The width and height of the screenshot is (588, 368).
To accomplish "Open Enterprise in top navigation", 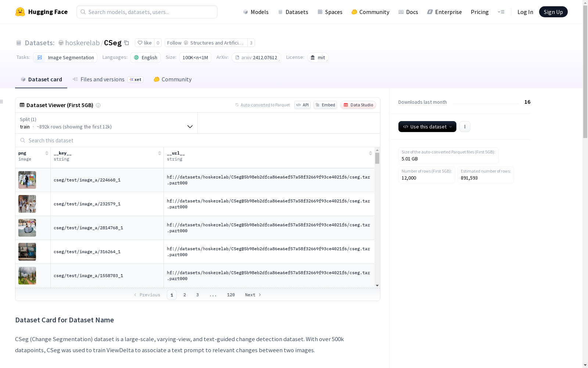I will point(444,12).
